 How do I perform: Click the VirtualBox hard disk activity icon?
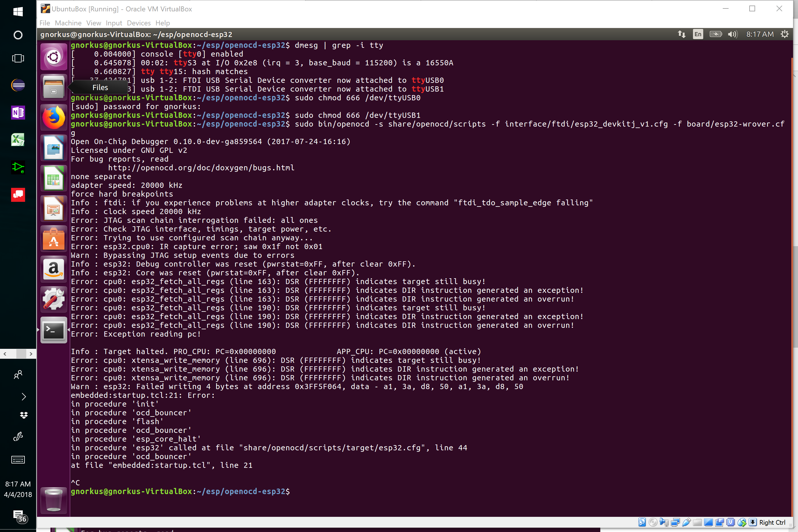[642, 522]
